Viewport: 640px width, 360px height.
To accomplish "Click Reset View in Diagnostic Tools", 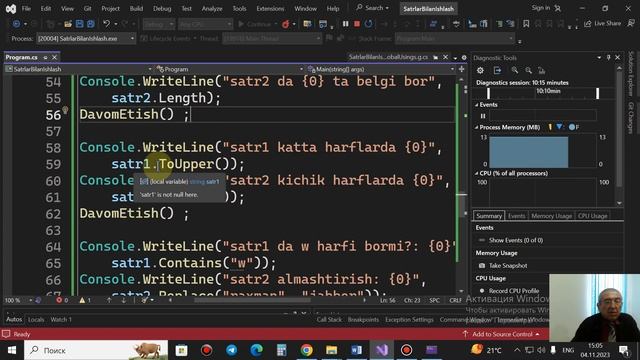I will [542, 71].
